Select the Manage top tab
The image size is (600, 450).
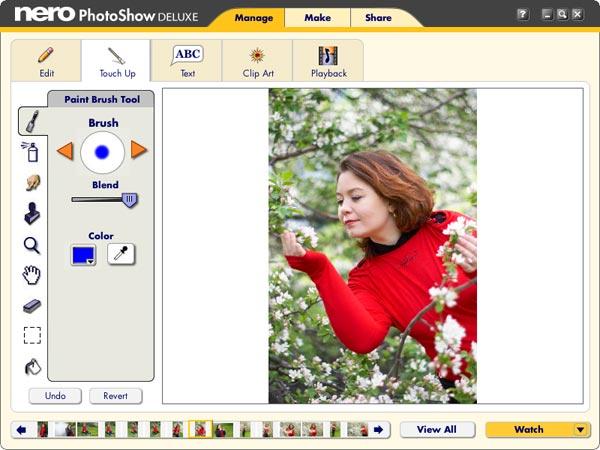coord(254,18)
